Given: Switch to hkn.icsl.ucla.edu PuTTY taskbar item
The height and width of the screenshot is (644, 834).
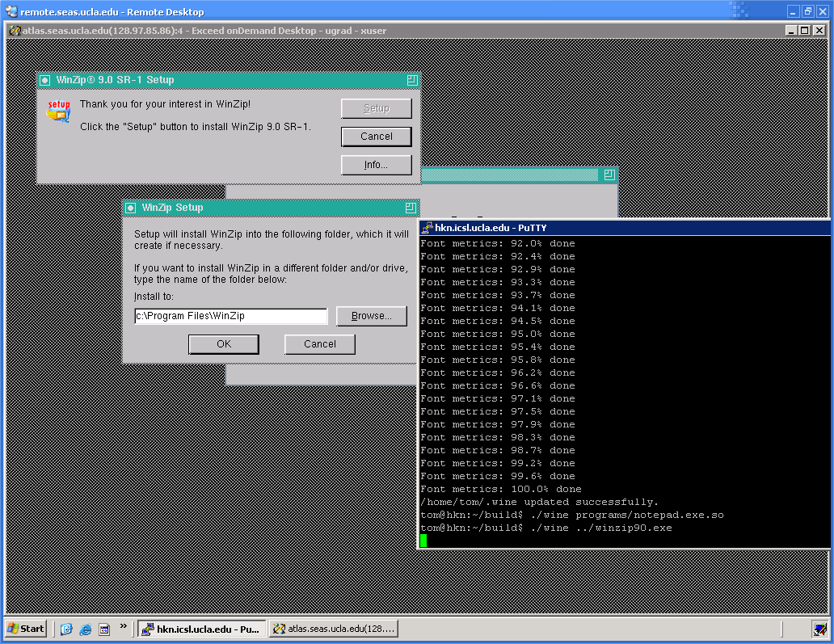Looking at the screenshot, I should pyautogui.click(x=201, y=629).
